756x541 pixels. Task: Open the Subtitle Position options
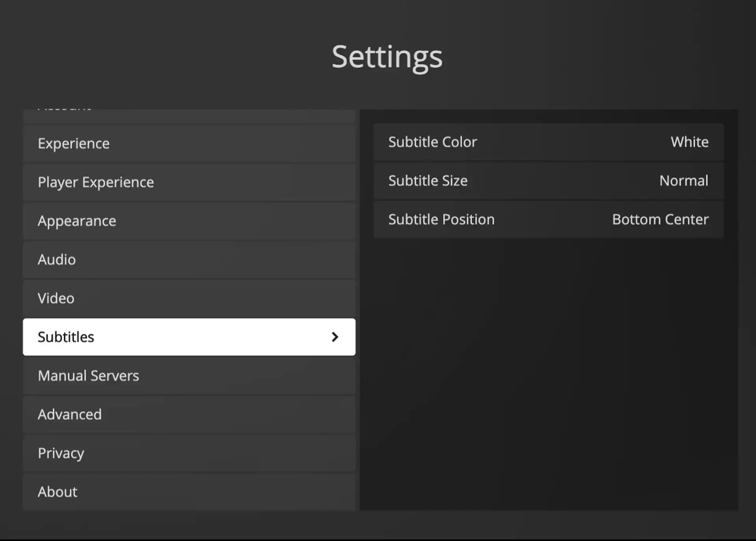tap(548, 219)
